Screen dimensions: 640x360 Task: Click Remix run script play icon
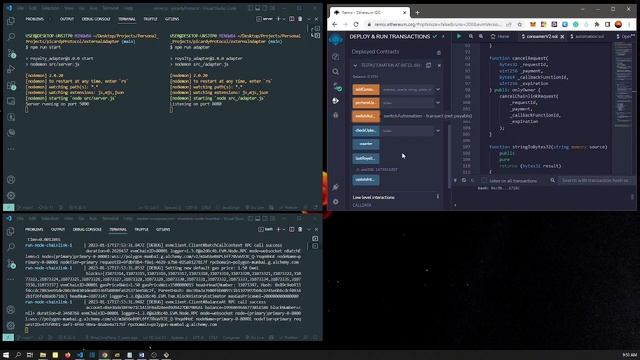[x=459, y=36]
